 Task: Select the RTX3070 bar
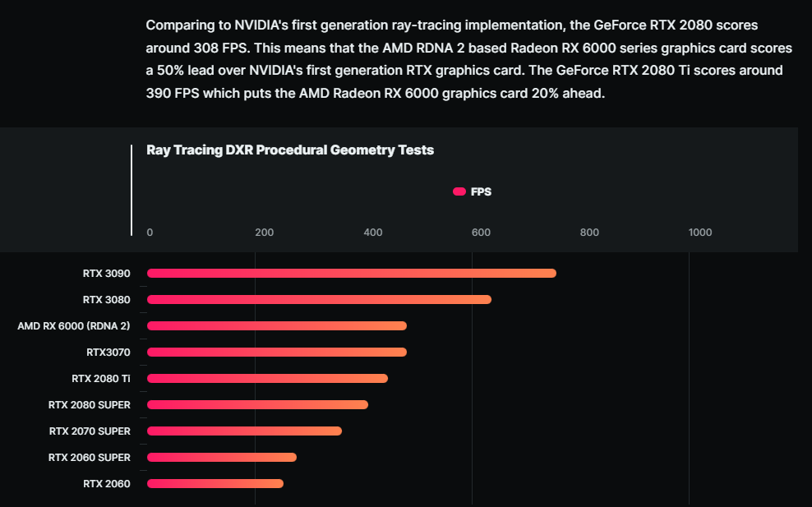[x=276, y=353]
